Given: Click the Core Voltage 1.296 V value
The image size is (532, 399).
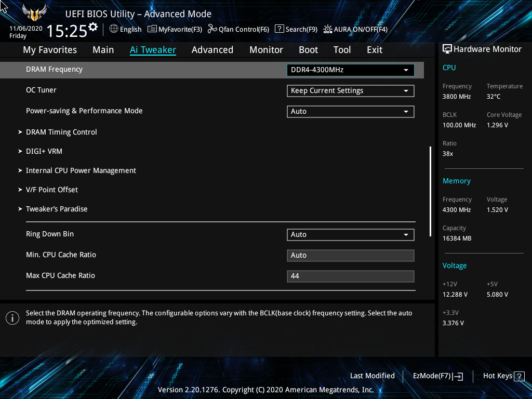Looking at the screenshot, I should click(497, 125).
